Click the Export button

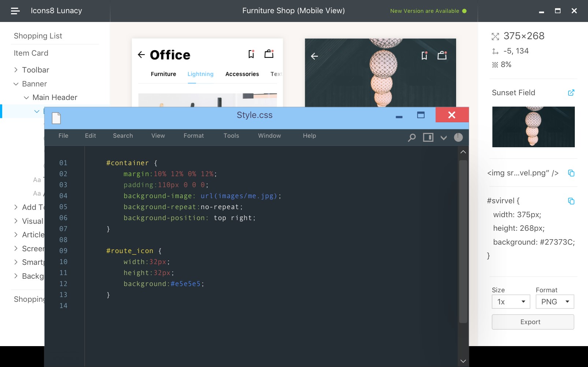coord(533,322)
